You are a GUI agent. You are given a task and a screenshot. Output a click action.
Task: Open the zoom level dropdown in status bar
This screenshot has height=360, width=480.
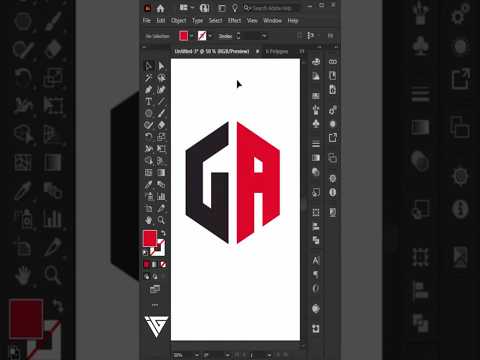coord(197,355)
